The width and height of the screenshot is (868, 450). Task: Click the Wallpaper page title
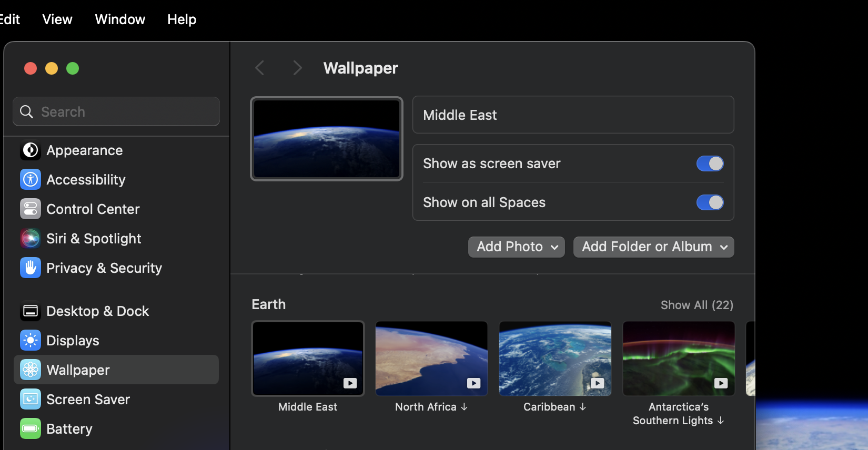361,68
